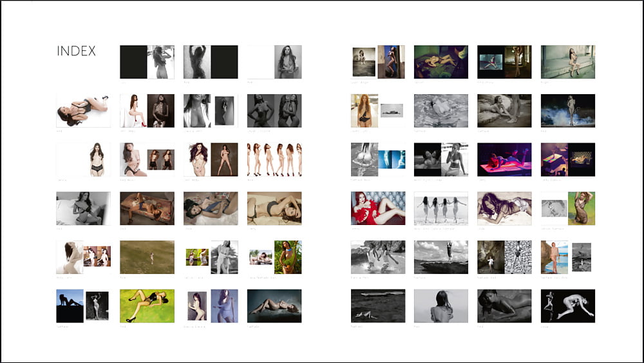This screenshot has width=644, height=363.
Task: Open the brown leather sofa thumbnail
Action: (x=147, y=208)
